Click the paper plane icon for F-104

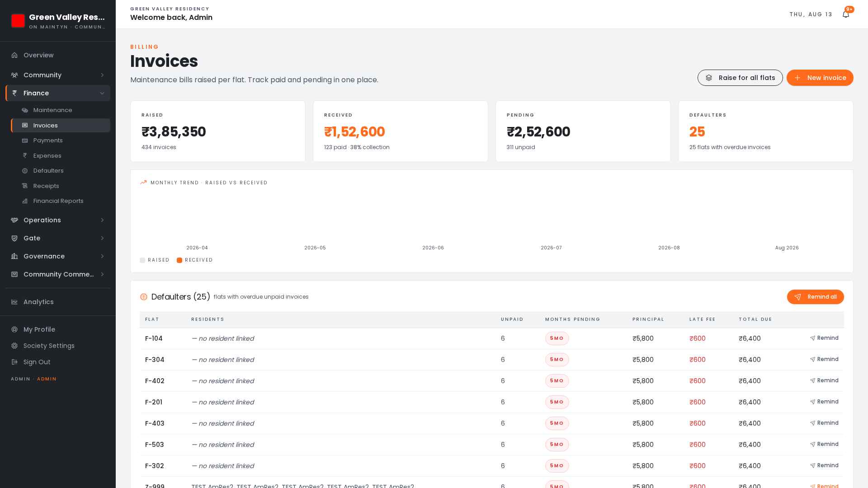point(812,338)
